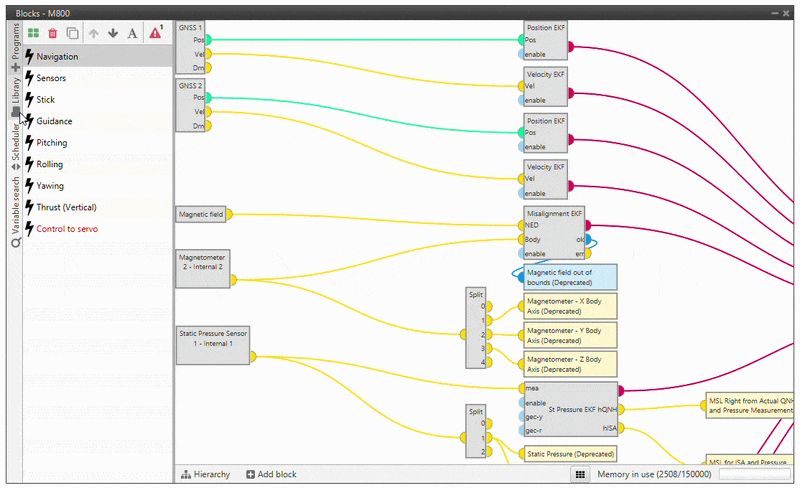Move program down with the down arrow
Image resolution: width=800 pixels, height=488 pixels.
pyautogui.click(x=113, y=32)
